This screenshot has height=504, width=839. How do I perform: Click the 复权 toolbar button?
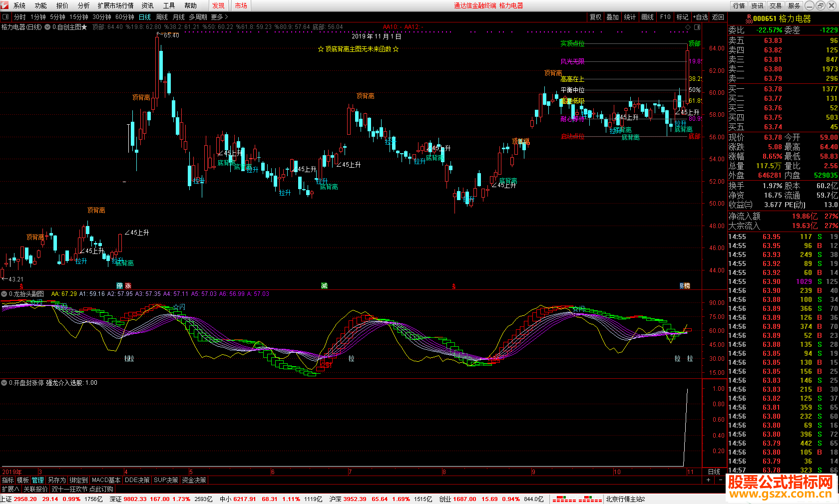(595, 17)
